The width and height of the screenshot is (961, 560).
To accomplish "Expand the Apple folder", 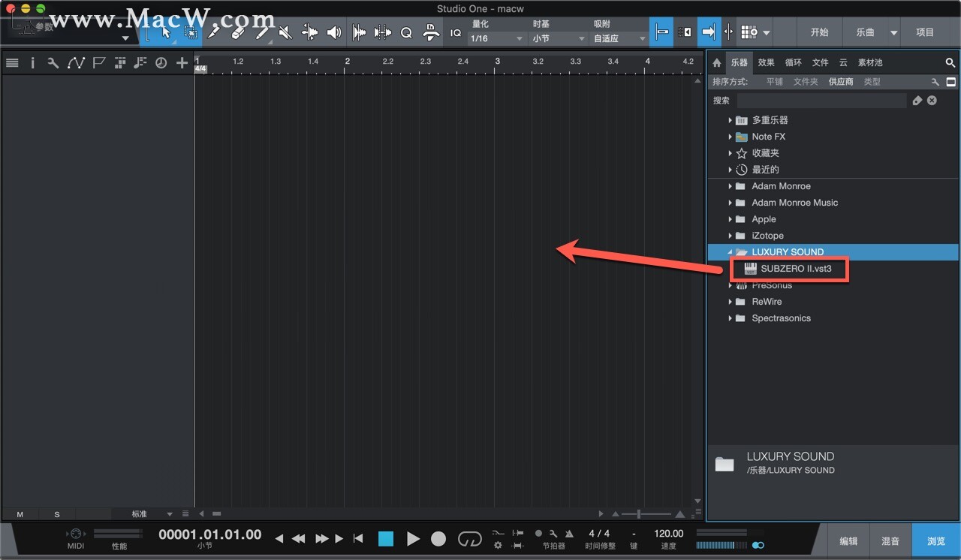I will (x=730, y=219).
